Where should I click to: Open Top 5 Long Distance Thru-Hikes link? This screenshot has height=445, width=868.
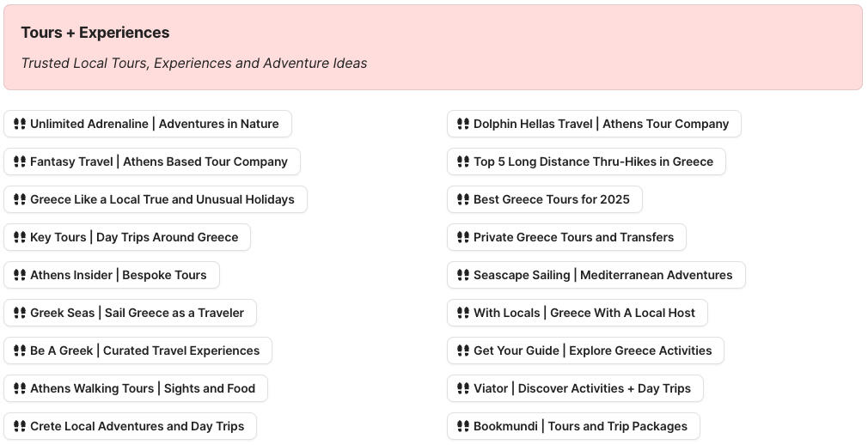pos(593,162)
